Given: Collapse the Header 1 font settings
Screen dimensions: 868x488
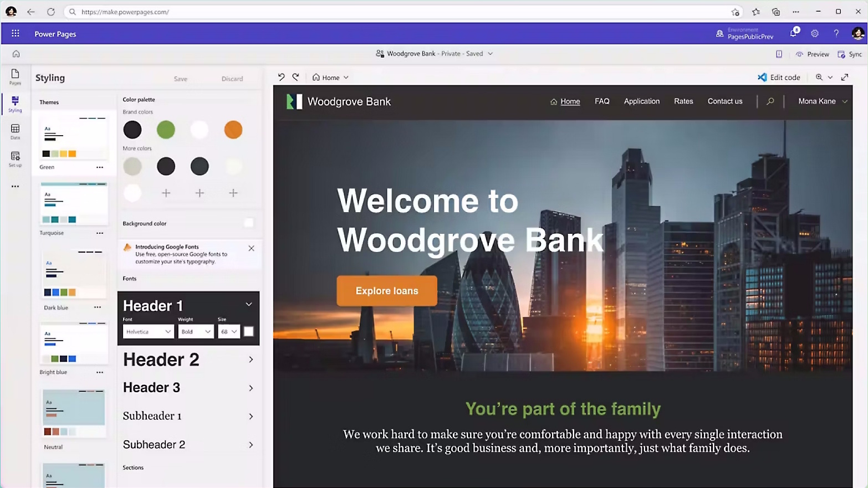Looking at the screenshot, I should (x=249, y=305).
